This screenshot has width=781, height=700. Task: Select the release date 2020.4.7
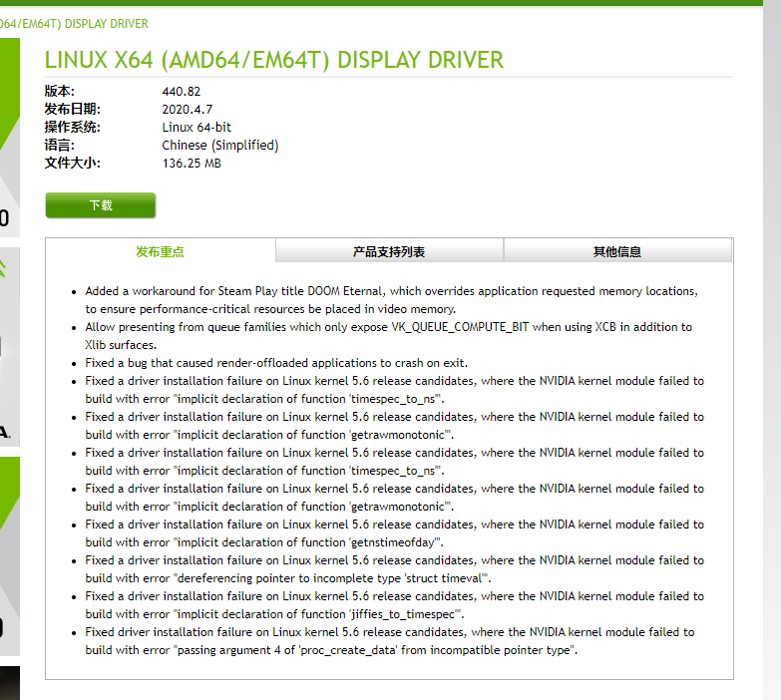(188, 110)
